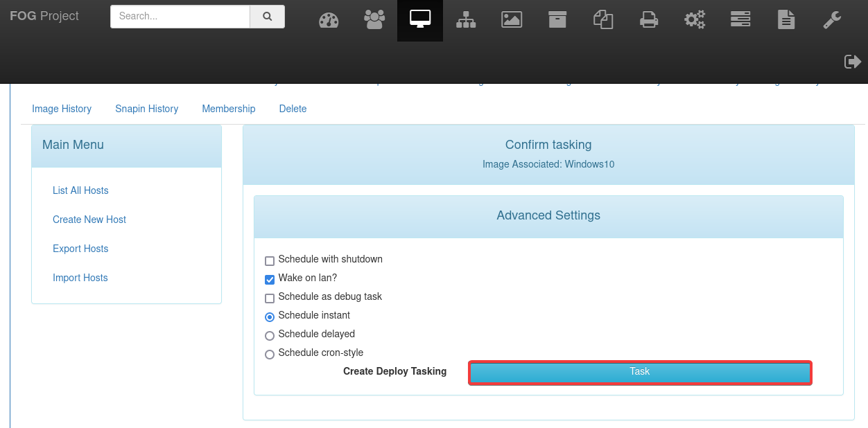Click the logout arrow icon
Image resolution: width=868 pixels, height=428 pixels.
(x=852, y=62)
